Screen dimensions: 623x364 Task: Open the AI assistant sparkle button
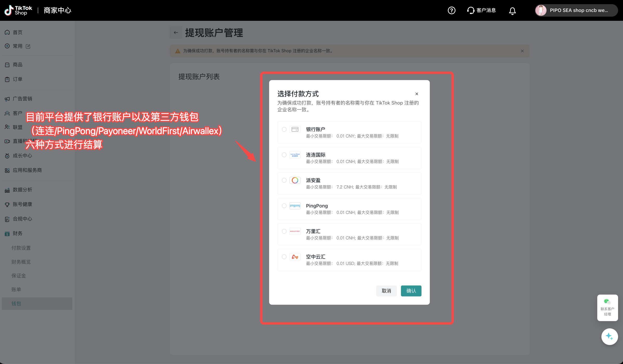[609, 336]
